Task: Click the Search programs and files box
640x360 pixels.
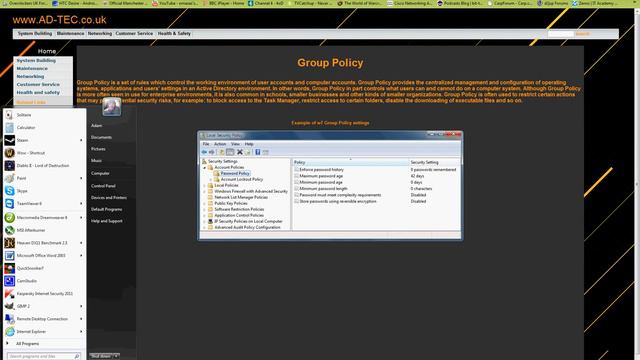Action: (43, 356)
